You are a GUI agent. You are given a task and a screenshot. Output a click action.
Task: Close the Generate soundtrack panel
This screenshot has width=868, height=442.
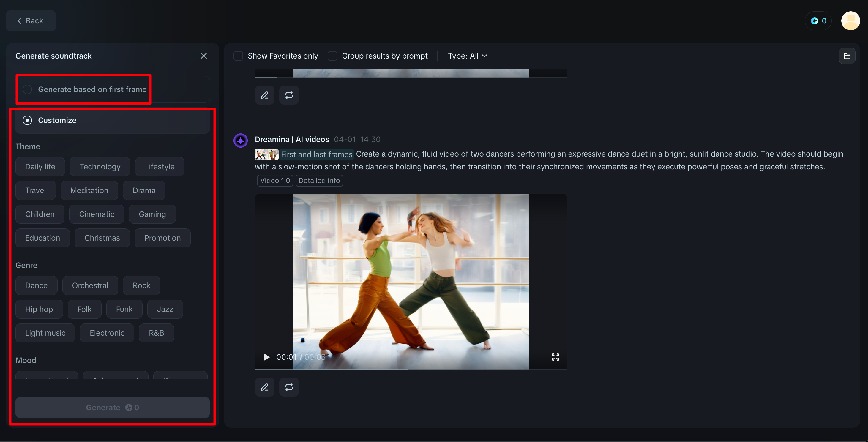pos(204,56)
